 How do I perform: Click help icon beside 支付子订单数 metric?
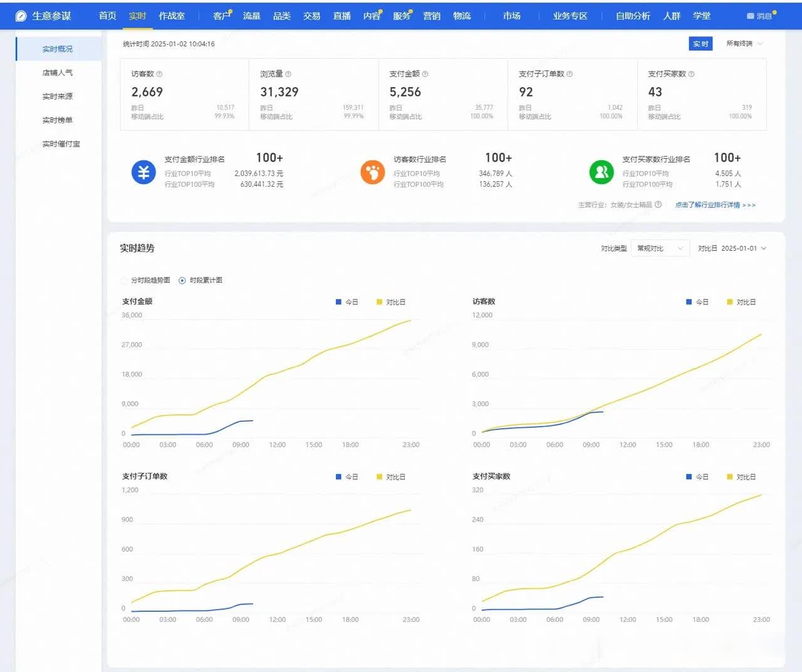(x=570, y=74)
